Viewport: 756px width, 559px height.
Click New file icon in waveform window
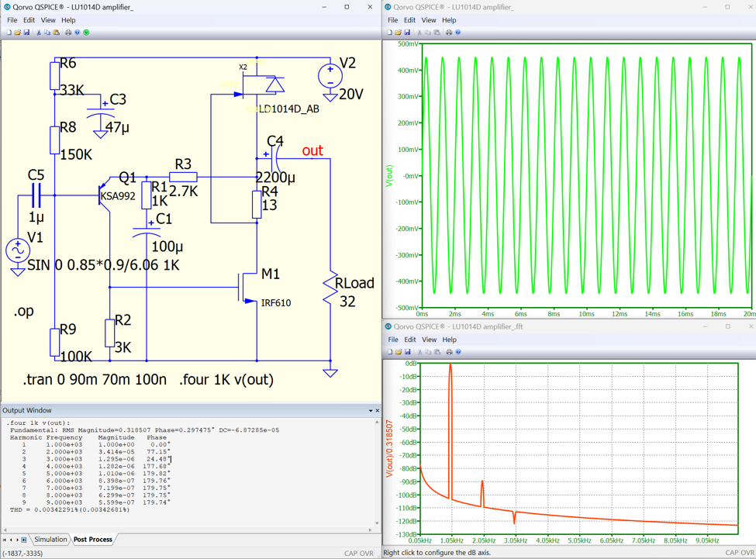[x=389, y=33]
